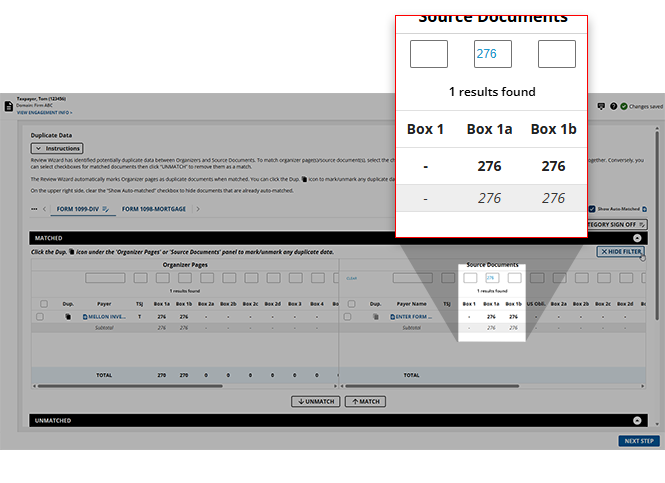The height and width of the screenshot is (483, 665).
Task: Focus Source Documents Box 2d filter field
Action: [626, 278]
